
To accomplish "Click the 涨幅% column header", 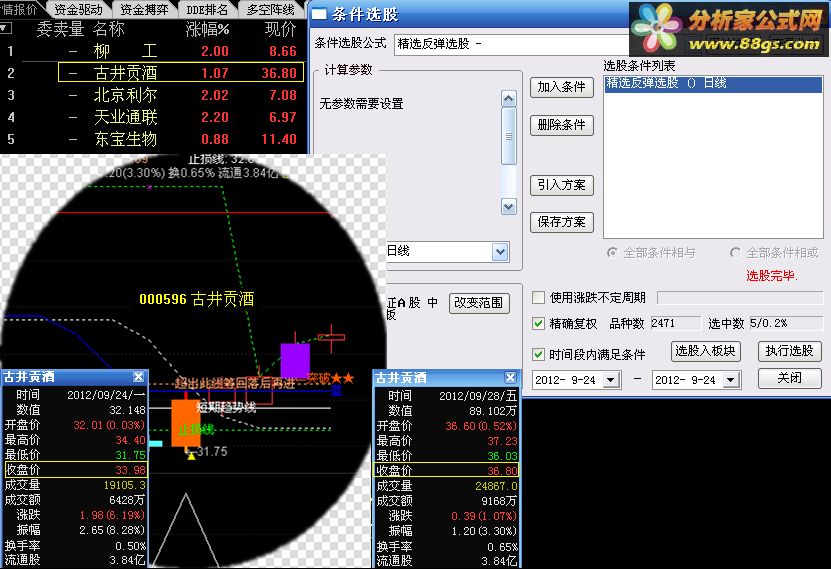I will point(207,29).
